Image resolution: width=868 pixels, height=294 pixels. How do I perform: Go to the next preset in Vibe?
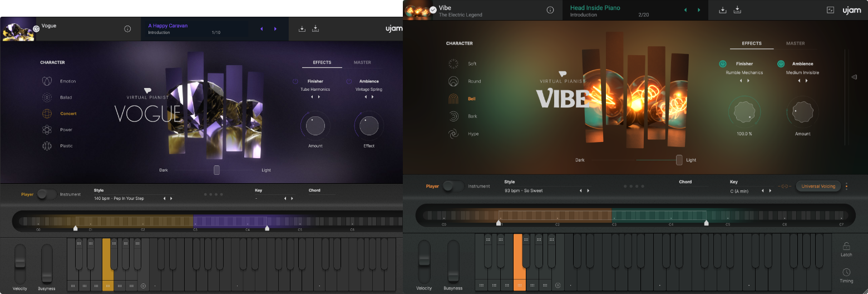click(699, 10)
